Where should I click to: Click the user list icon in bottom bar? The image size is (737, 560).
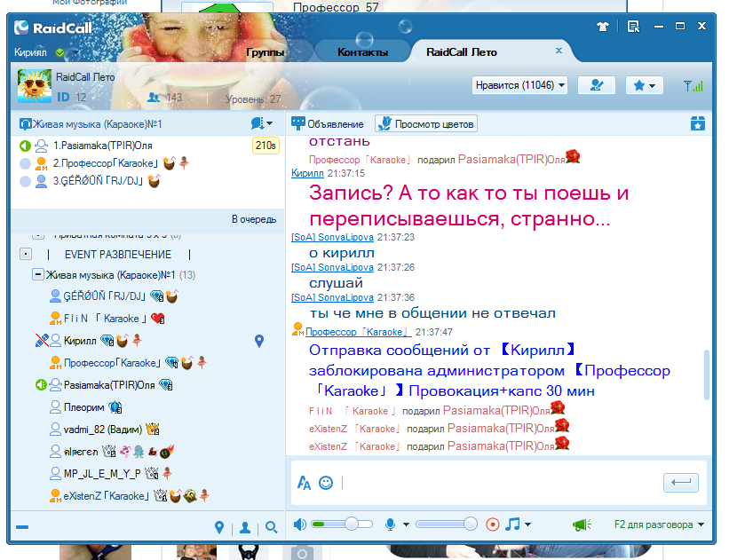(x=245, y=527)
